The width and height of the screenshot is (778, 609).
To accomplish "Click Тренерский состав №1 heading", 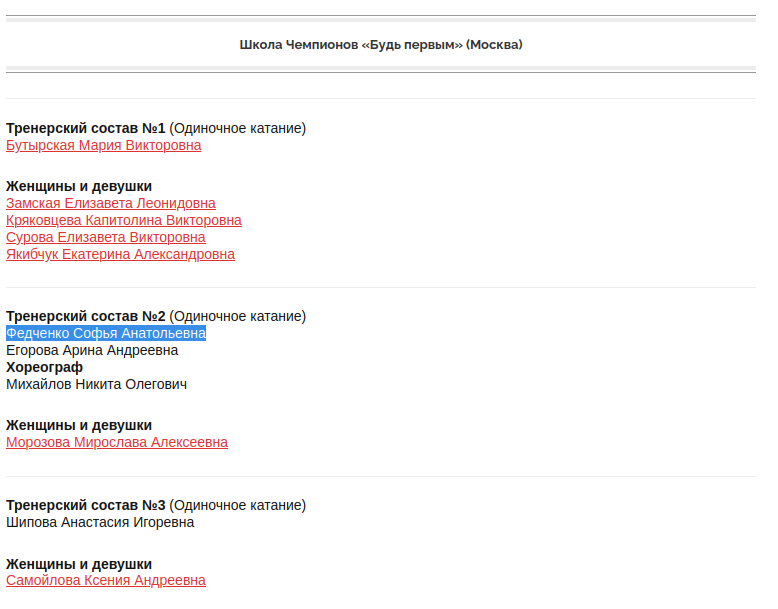I will point(85,128).
